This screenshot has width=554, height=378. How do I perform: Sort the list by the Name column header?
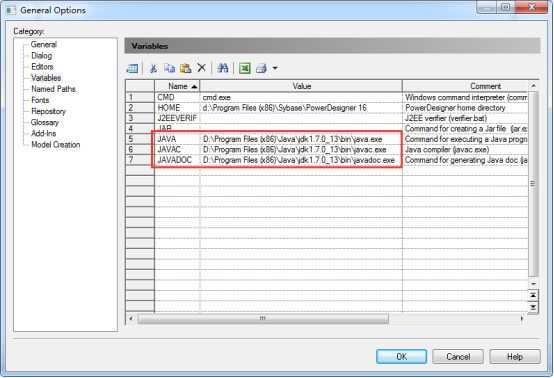tap(178, 86)
